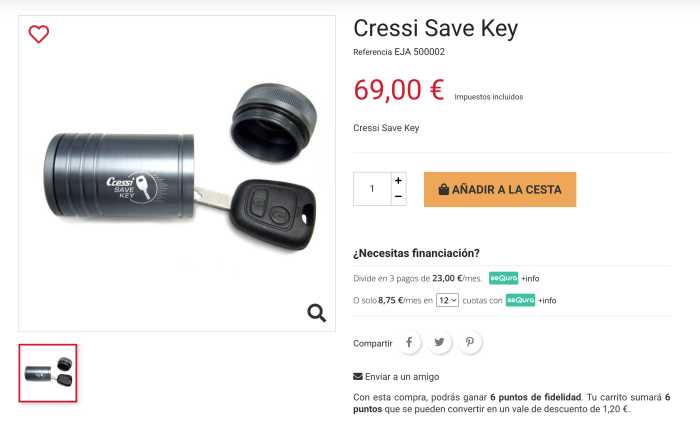The height and width of the screenshot is (423, 700).
Task: Open image zoom with magnifier icon
Action: point(317,313)
